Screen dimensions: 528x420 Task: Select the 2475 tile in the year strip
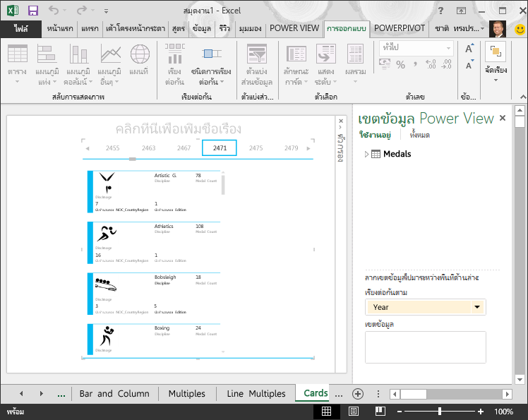[256, 148]
